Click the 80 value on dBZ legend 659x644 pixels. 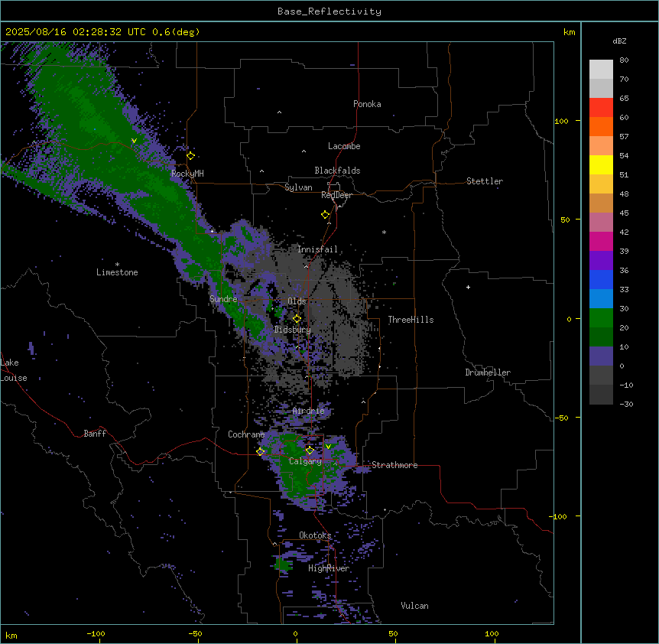click(624, 60)
